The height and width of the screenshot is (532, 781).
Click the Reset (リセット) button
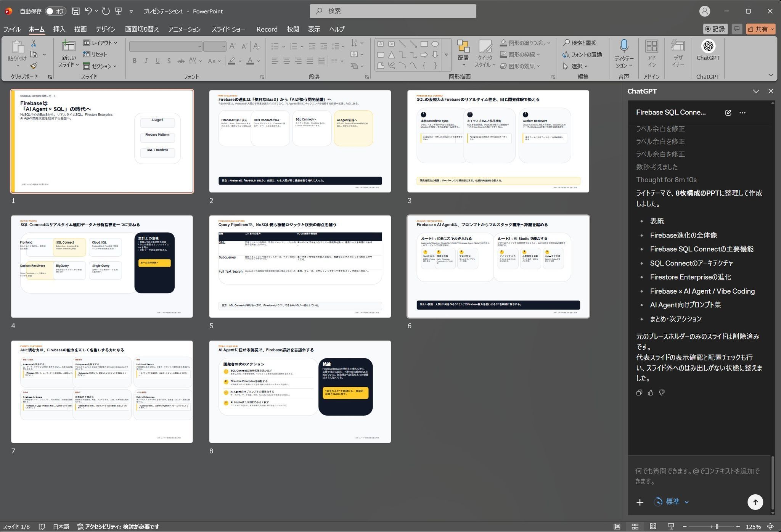point(95,55)
